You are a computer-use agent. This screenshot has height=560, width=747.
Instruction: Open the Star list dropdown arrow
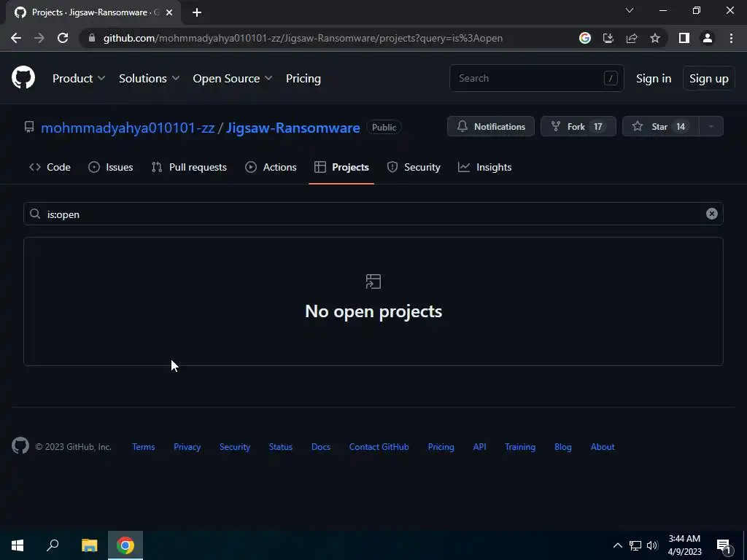pos(711,126)
